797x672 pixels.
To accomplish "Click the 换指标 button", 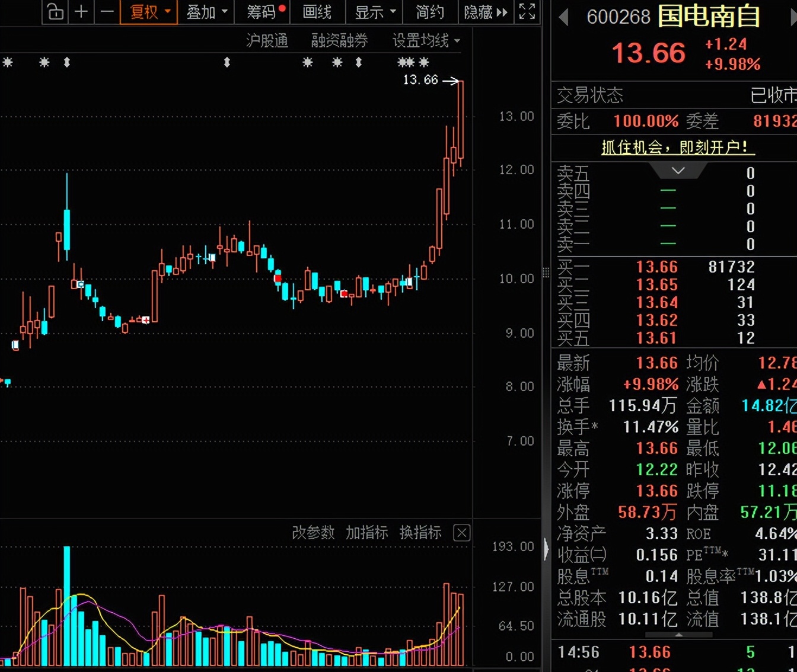I will point(420,533).
